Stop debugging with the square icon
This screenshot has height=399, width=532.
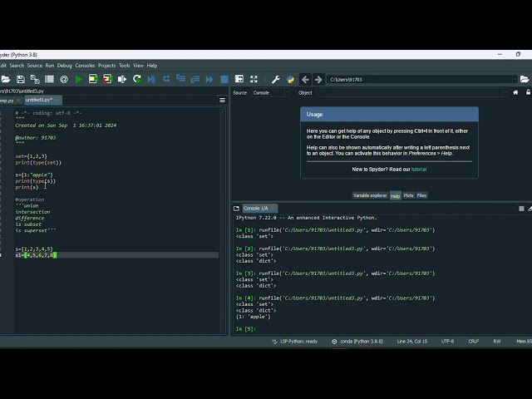click(x=224, y=80)
